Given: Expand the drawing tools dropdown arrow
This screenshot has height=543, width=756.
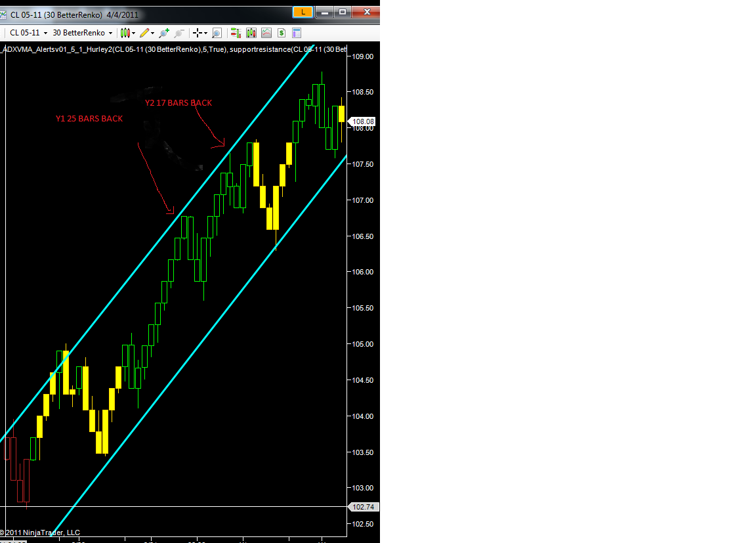Looking at the screenshot, I should pyautogui.click(x=153, y=33).
